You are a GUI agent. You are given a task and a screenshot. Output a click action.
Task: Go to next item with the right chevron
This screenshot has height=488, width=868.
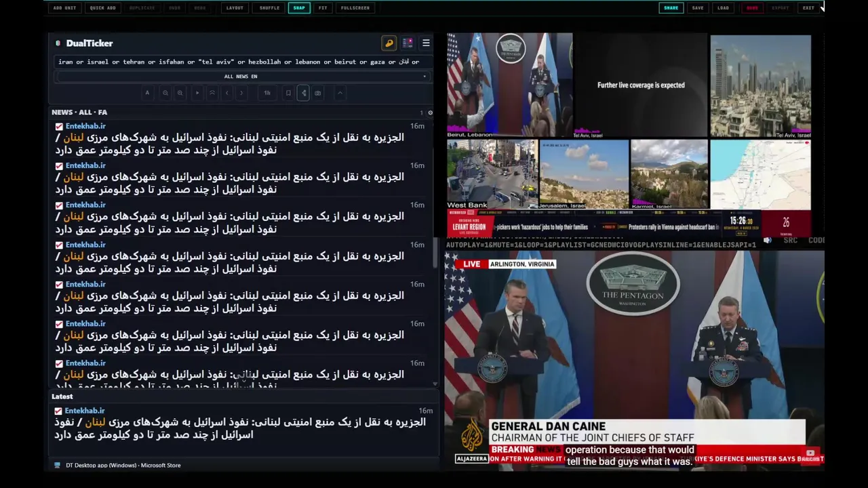241,93
